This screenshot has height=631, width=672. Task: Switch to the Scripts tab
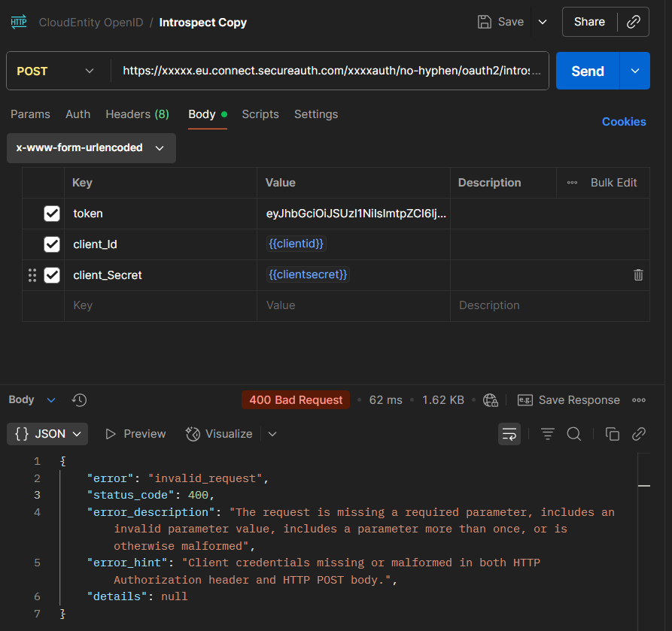pyautogui.click(x=260, y=114)
